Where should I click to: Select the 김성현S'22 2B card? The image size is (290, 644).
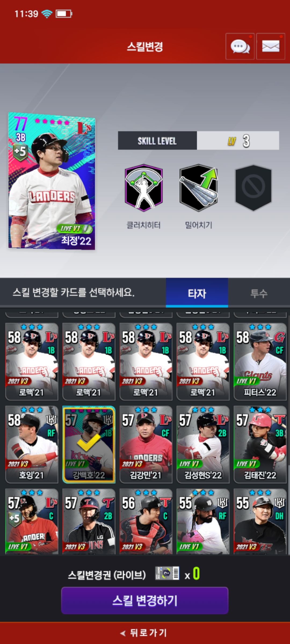click(203, 444)
